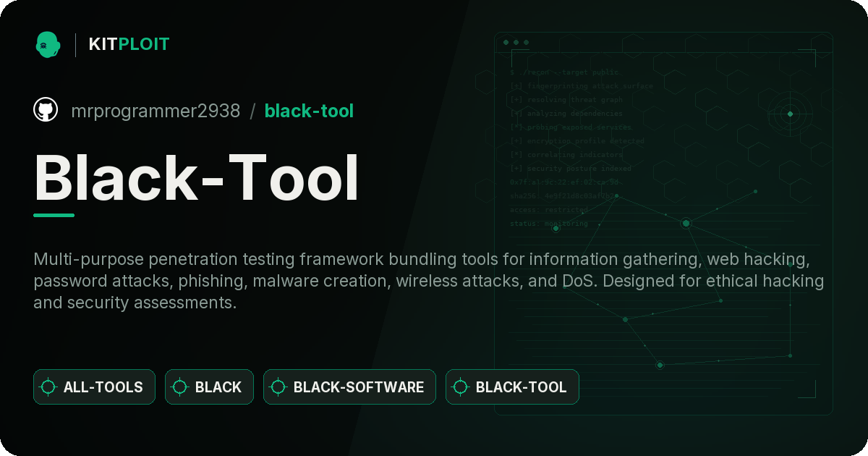Select the ALL-TOOLS tag
This screenshot has width=868, height=456.
pyautogui.click(x=94, y=387)
